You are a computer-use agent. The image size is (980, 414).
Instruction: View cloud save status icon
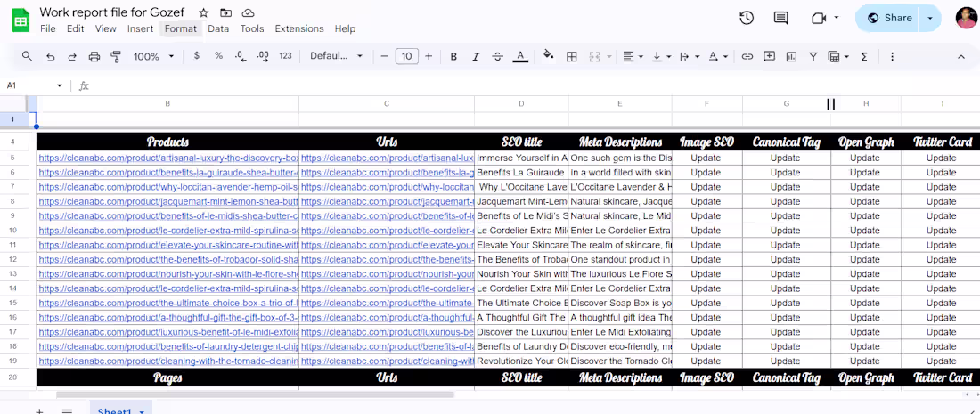249,12
